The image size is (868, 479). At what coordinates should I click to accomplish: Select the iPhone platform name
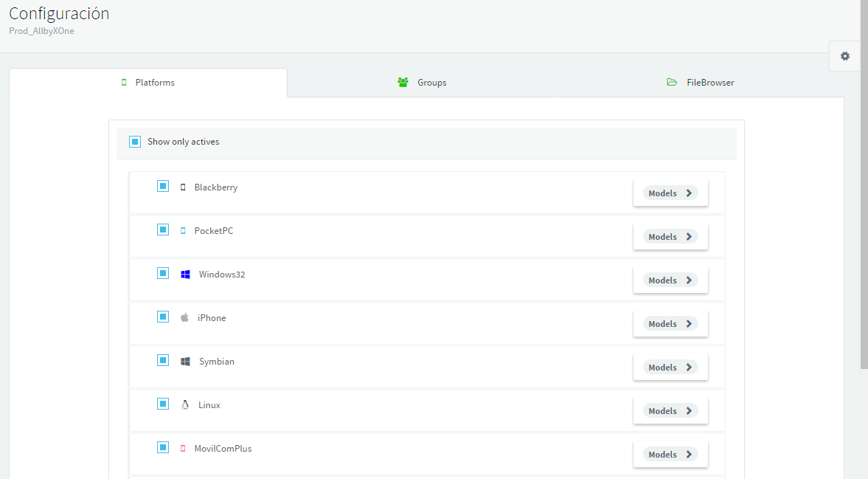[x=212, y=318]
